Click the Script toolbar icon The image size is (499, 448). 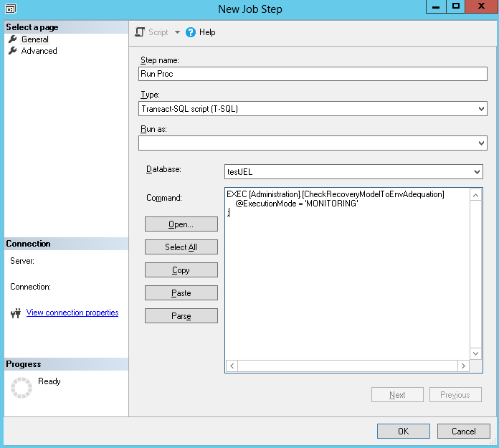(140, 32)
